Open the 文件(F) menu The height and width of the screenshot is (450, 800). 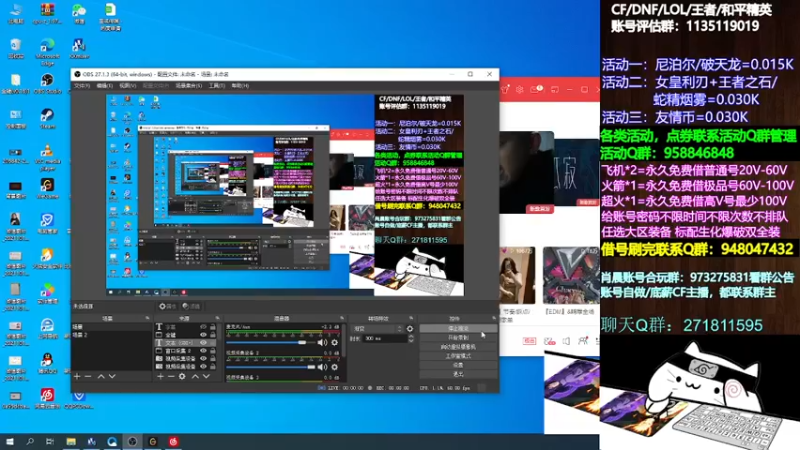(x=82, y=86)
